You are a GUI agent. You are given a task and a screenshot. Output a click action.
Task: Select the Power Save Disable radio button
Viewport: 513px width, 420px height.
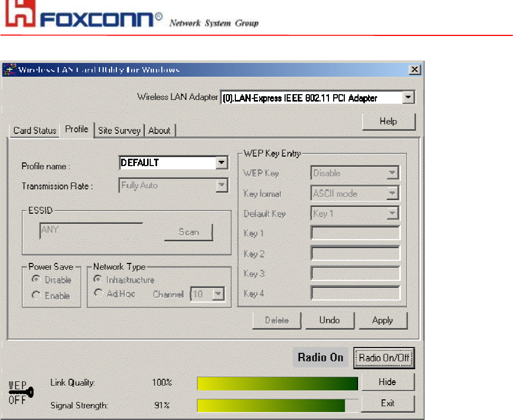coord(36,279)
